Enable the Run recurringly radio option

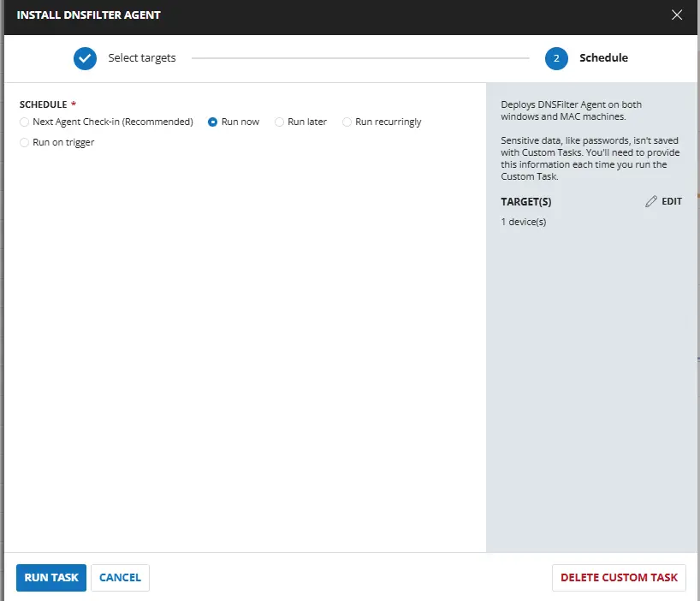pyautogui.click(x=347, y=122)
